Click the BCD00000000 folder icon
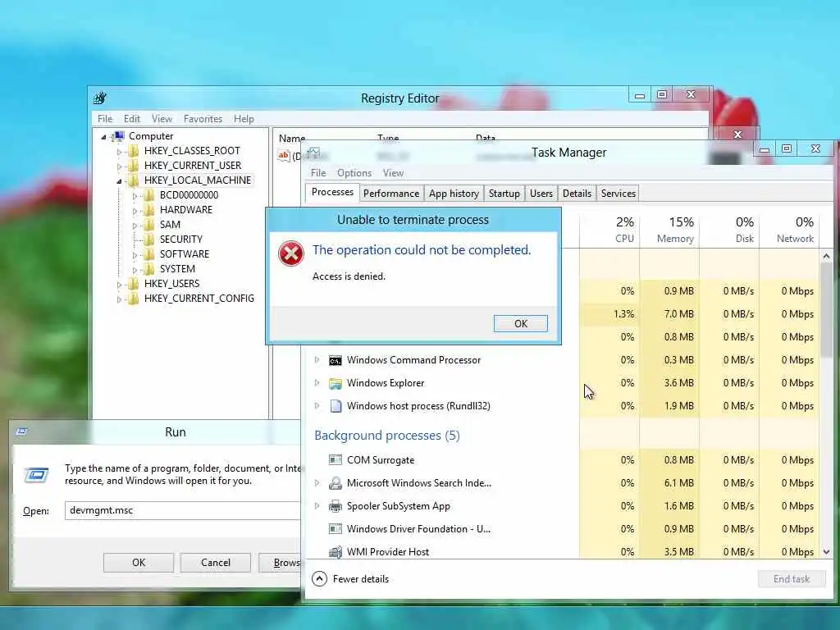The height and width of the screenshot is (630, 840). (x=149, y=195)
